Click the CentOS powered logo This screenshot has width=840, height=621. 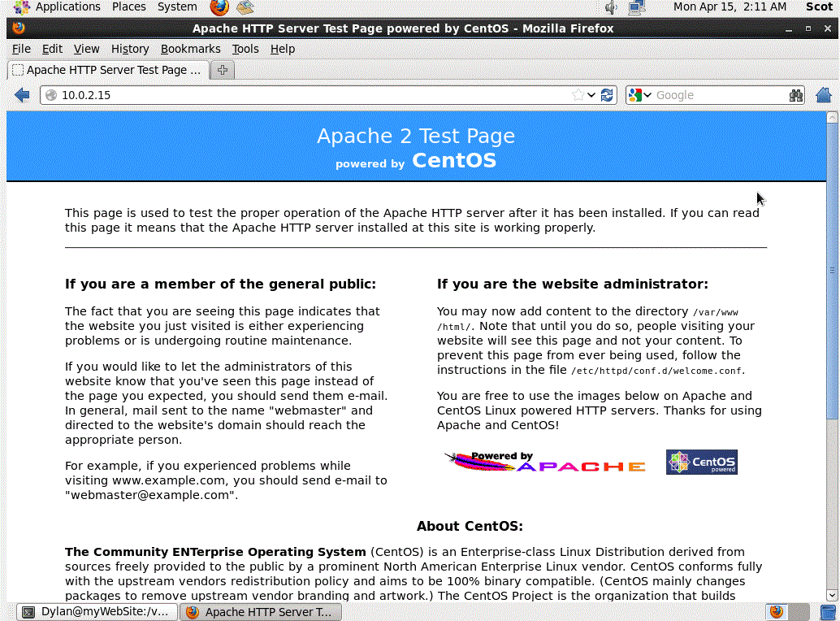(701, 462)
